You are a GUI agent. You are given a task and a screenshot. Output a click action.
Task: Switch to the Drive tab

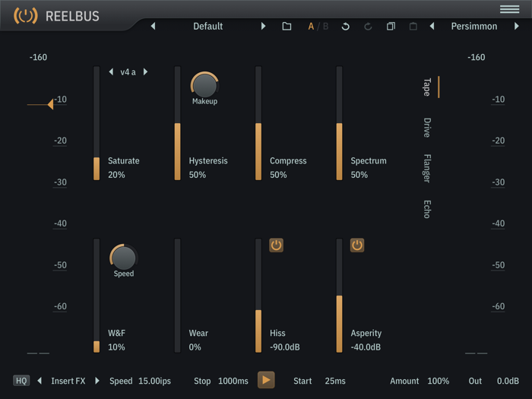[427, 128]
